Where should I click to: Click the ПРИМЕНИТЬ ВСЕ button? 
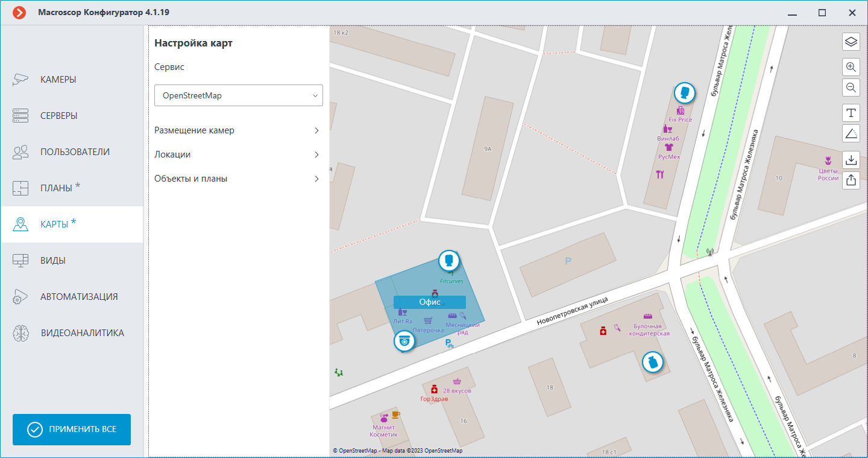point(72,430)
